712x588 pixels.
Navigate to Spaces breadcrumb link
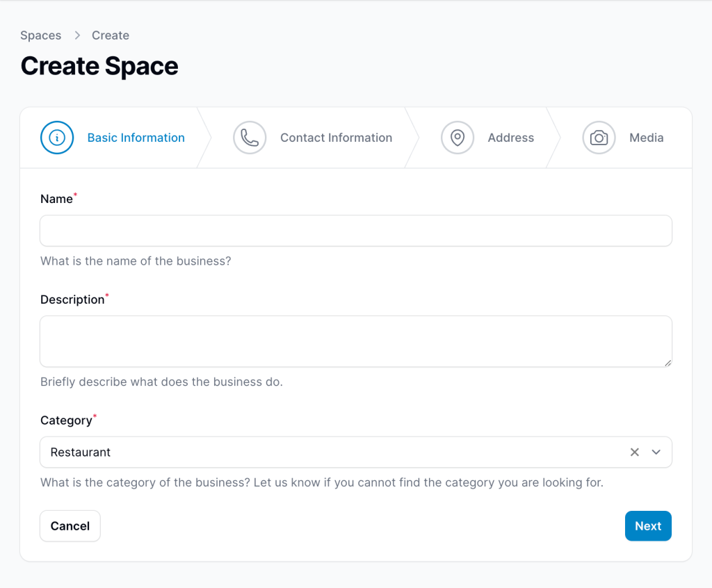pos(40,35)
